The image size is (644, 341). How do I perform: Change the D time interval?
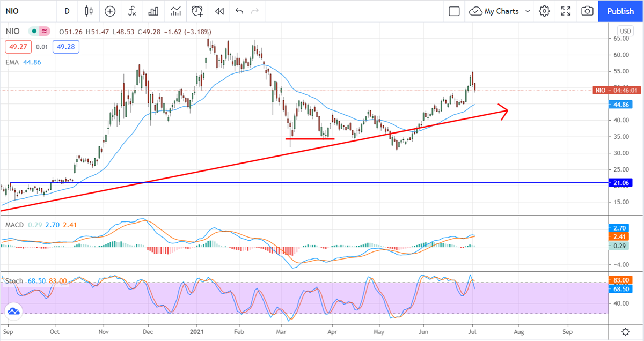(x=67, y=11)
